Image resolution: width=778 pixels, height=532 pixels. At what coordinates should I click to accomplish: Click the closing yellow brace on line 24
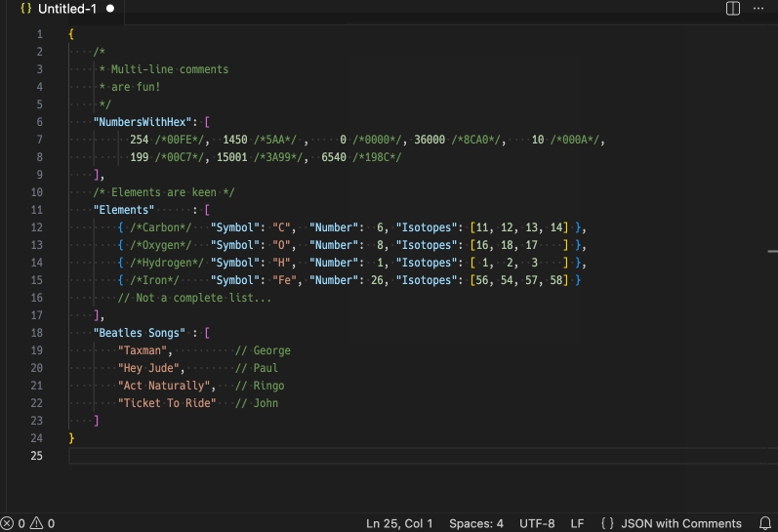pos(71,438)
